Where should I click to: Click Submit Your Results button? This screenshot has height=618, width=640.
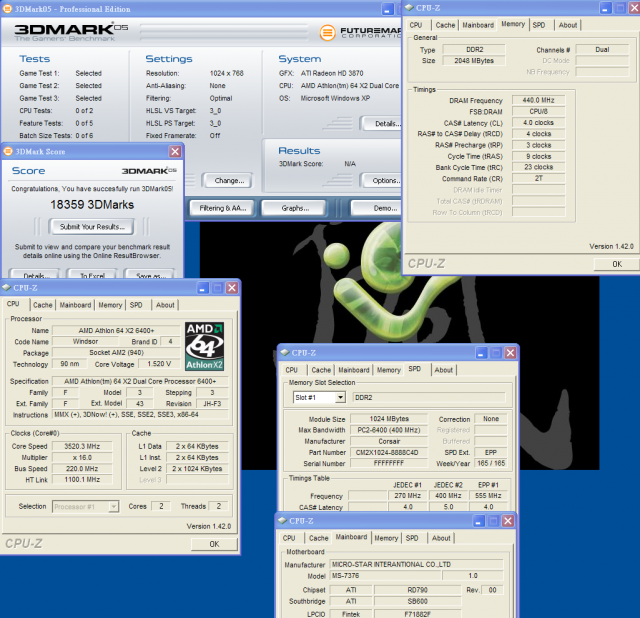pos(92,227)
